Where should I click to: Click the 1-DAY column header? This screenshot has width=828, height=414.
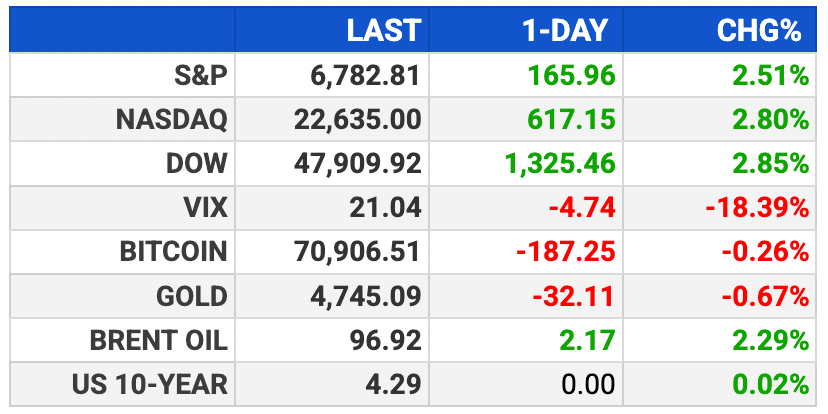point(566,30)
